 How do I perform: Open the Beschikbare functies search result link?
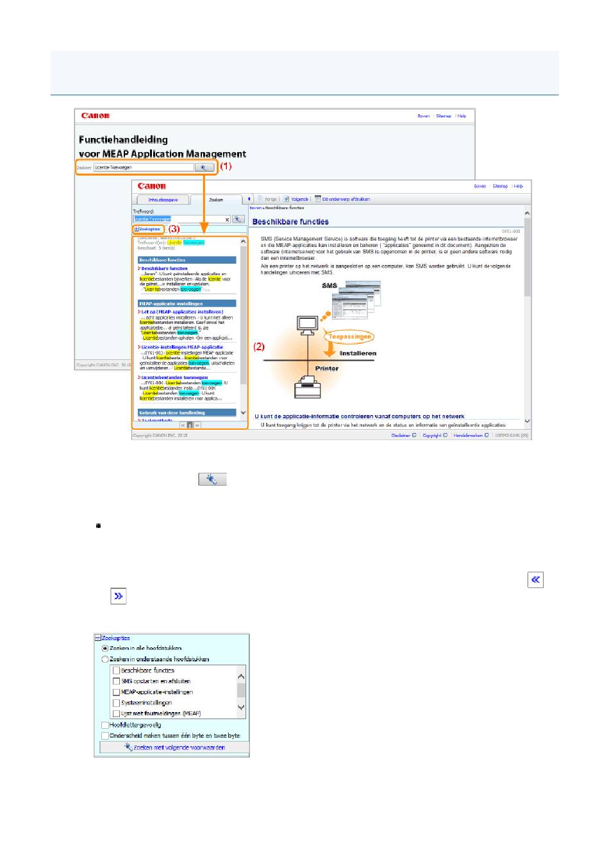click(x=165, y=268)
